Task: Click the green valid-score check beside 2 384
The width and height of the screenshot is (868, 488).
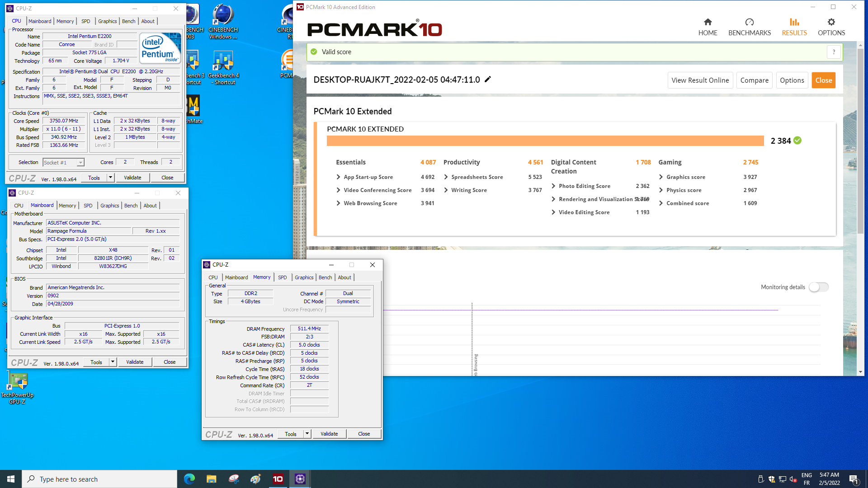Action: pyautogui.click(x=797, y=141)
